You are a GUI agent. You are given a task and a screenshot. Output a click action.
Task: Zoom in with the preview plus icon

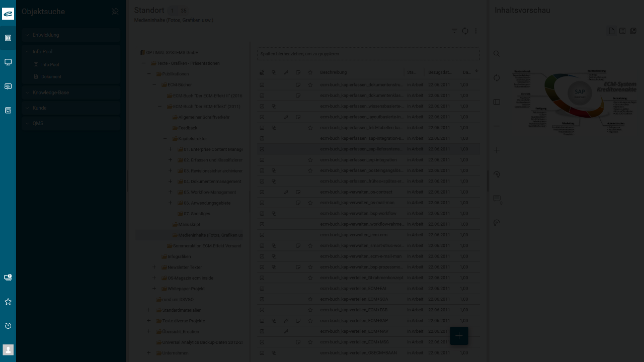click(497, 150)
